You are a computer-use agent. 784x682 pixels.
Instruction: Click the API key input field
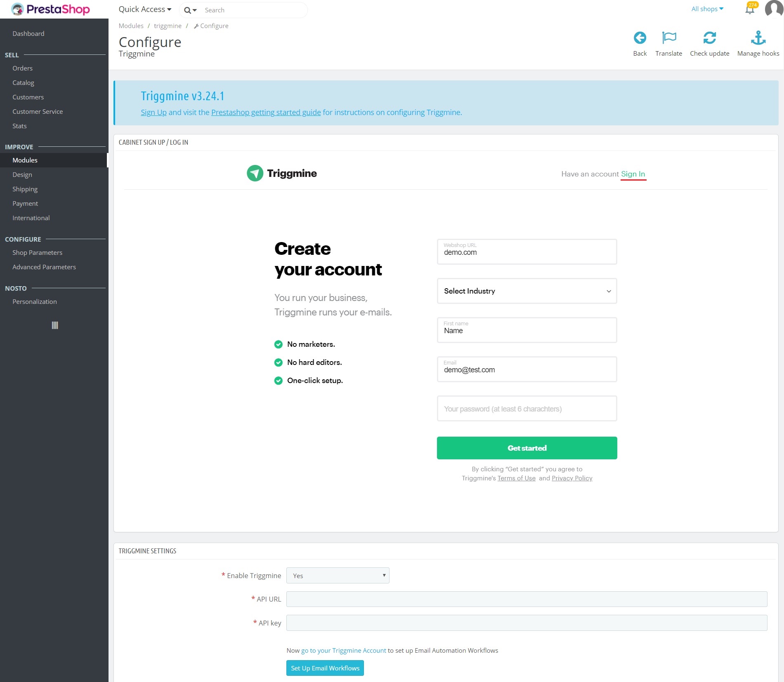(527, 623)
